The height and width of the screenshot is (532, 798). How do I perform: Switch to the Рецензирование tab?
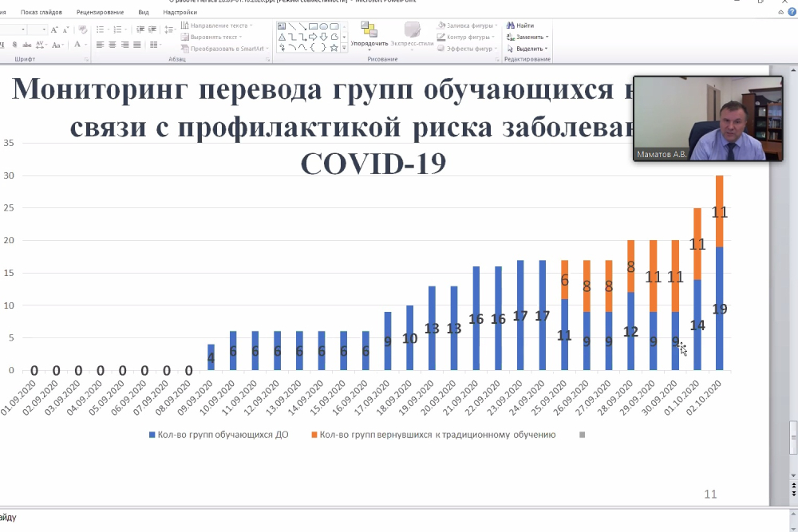coord(101,13)
